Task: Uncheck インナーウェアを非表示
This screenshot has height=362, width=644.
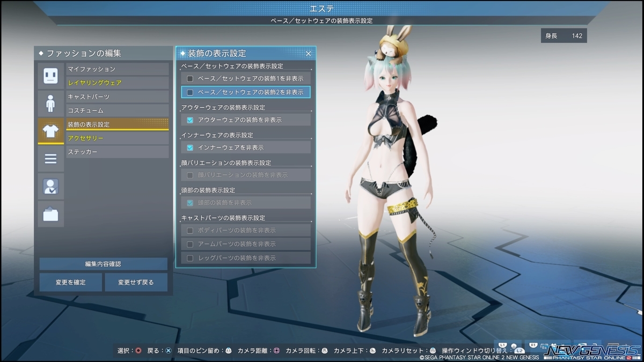Action: [190, 147]
